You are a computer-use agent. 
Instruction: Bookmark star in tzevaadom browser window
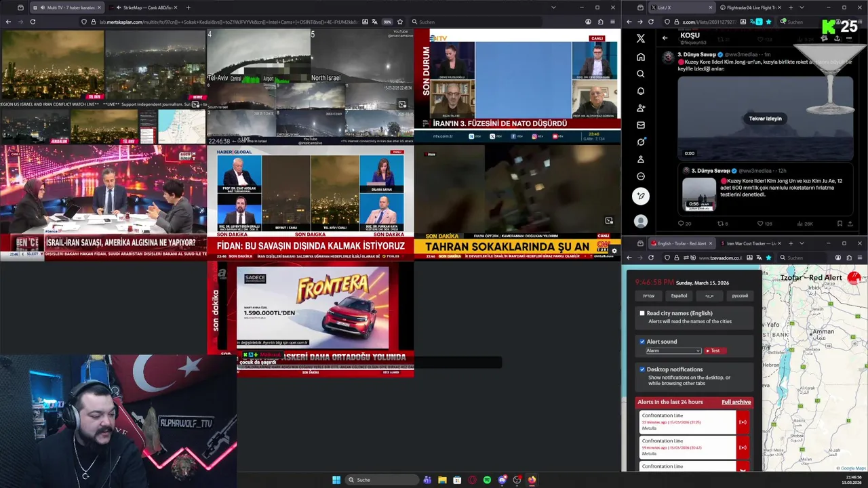[x=768, y=258]
